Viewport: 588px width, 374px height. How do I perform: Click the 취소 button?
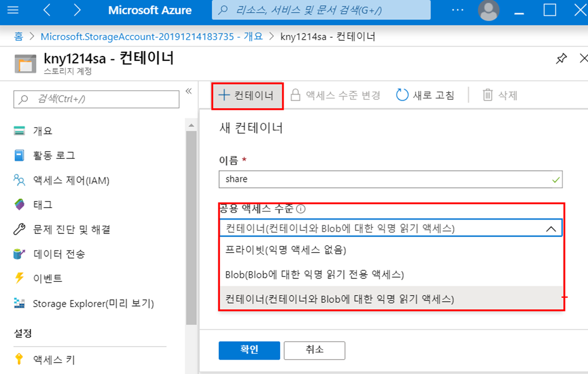click(314, 350)
